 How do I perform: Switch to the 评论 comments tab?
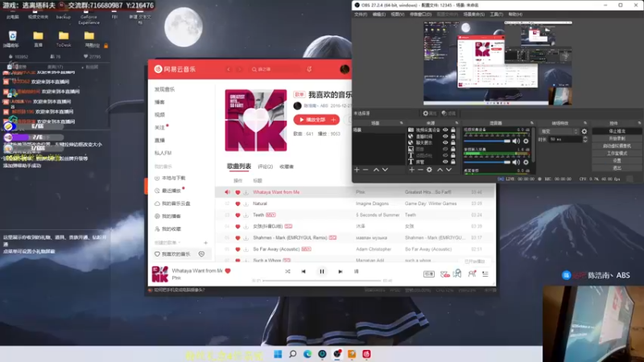(x=266, y=167)
